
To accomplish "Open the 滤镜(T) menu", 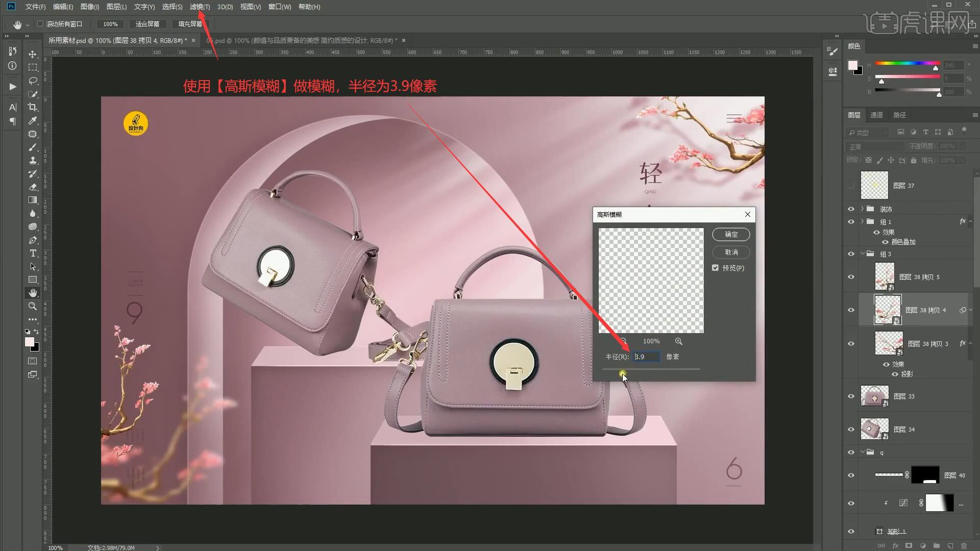I will coord(199,7).
